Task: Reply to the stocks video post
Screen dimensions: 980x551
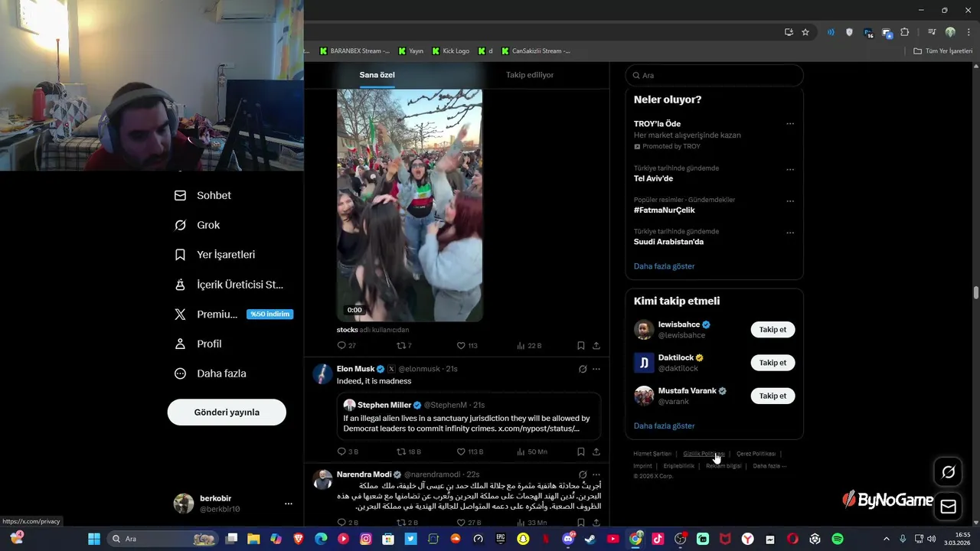Action: (x=347, y=346)
